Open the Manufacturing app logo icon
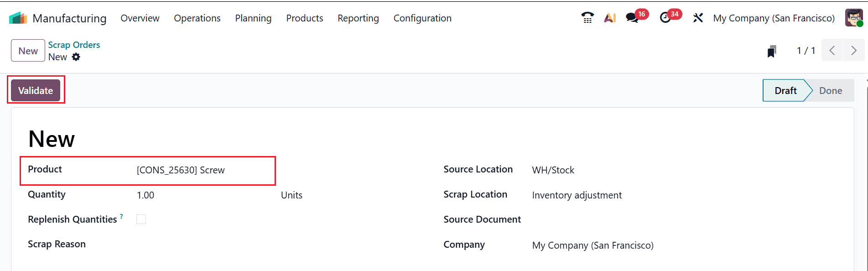This screenshot has height=271, width=868. (x=18, y=18)
